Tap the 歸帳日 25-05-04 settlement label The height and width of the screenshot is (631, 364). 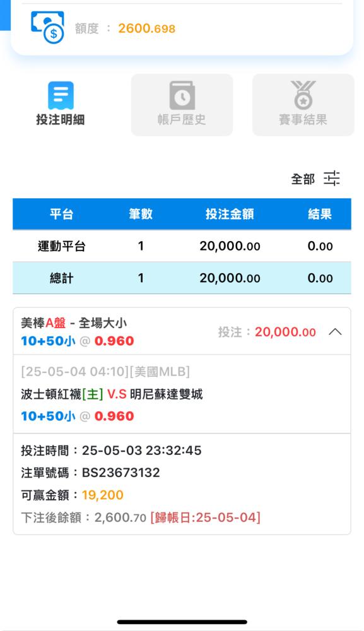[x=206, y=517]
